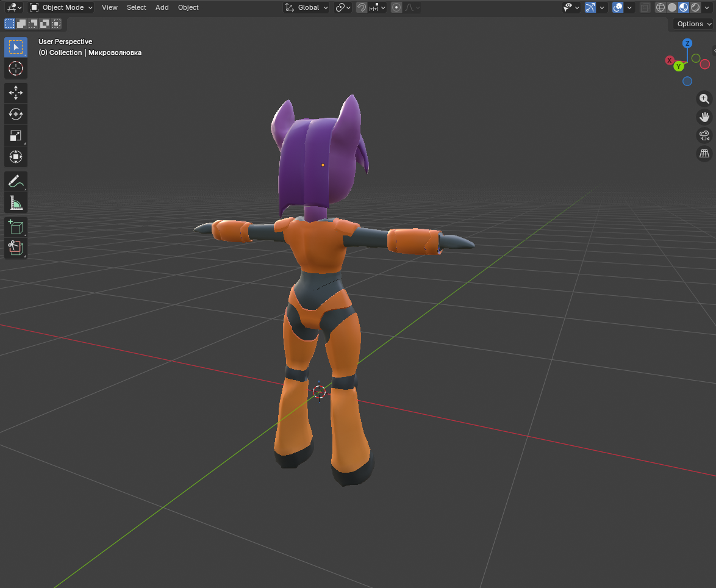Screen dimensions: 716x588
Task: Toggle the camera view icon
Action: (704, 135)
